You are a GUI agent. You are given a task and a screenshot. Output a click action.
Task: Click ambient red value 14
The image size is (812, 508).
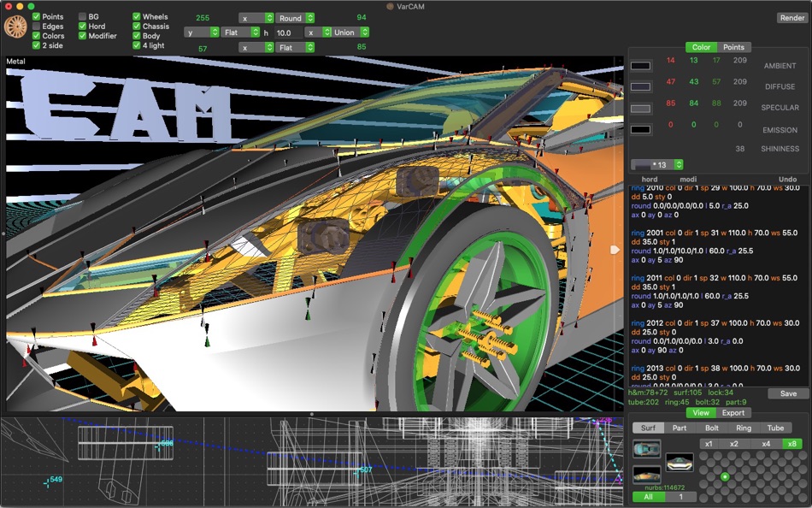[671, 61]
